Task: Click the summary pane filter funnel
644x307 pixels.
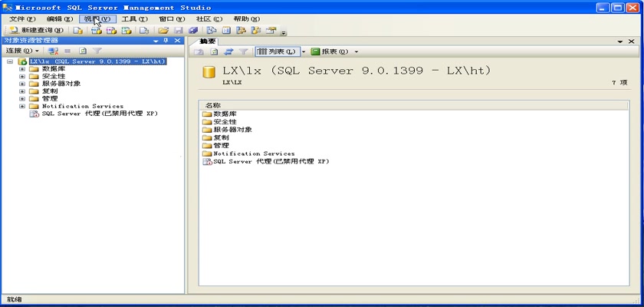Action: 244,51
